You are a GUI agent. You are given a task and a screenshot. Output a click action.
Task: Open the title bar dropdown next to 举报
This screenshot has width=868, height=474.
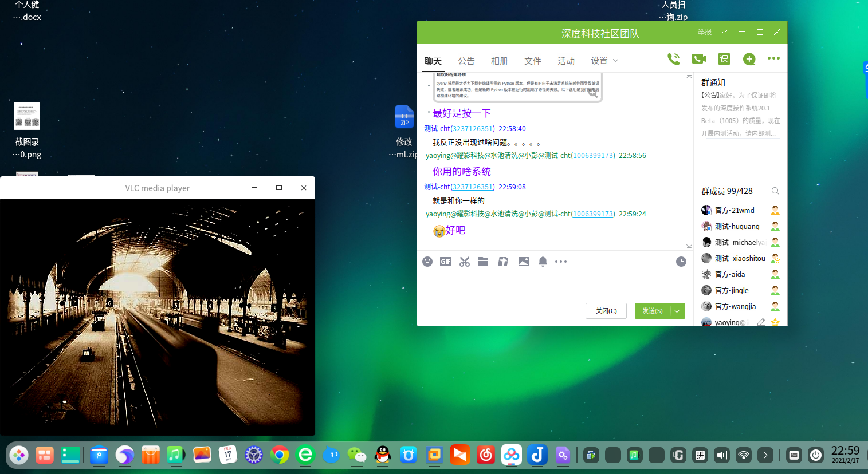pos(724,32)
